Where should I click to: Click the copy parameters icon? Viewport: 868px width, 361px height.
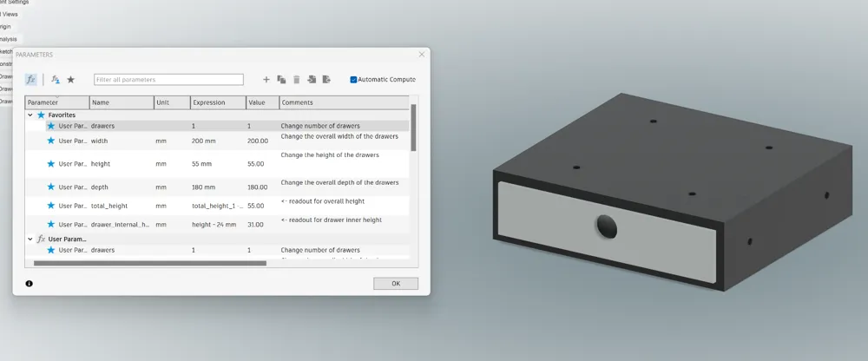point(281,80)
